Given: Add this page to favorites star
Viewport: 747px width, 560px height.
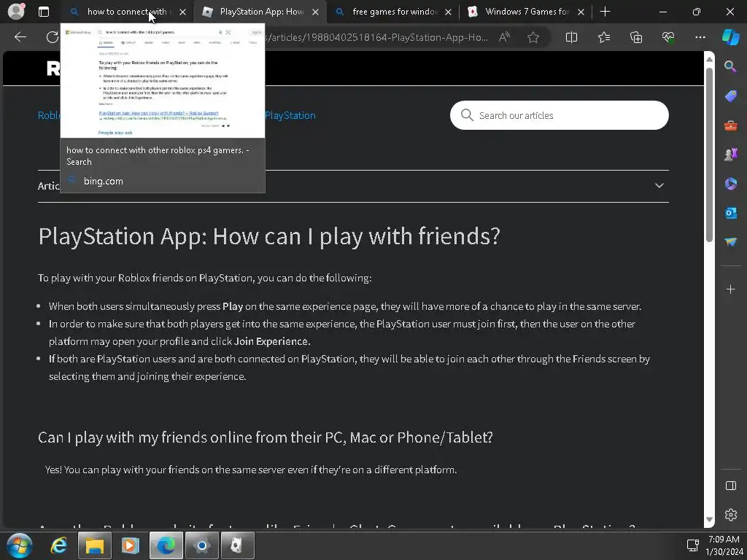Looking at the screenshot, I should (533, 37).
